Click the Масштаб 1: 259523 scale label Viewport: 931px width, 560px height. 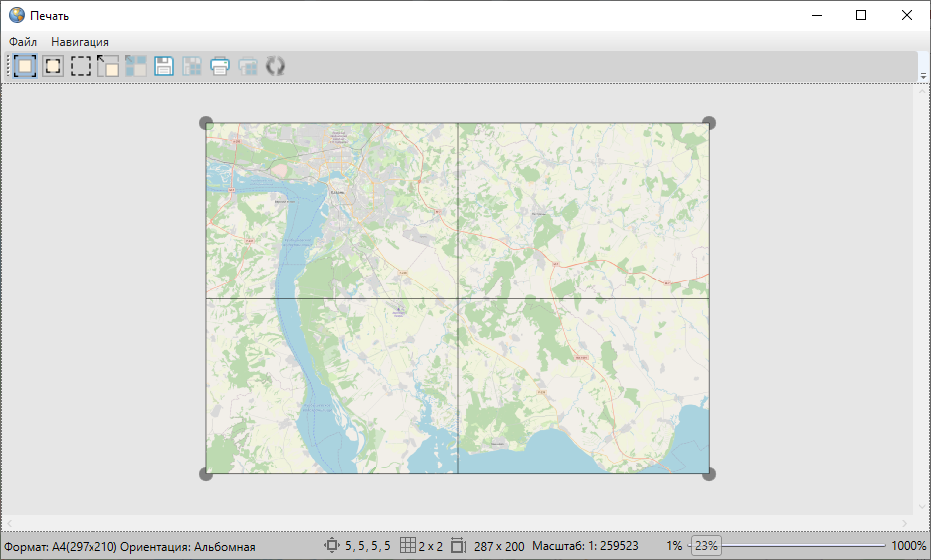pyautogui.click(x=585, y=546)
